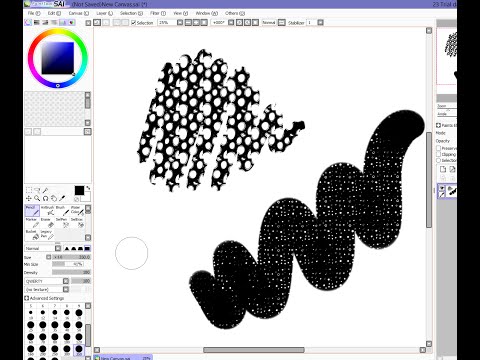Enable the Clipping Group checkbox
Screen dimensions: 480x360
[x=439, y=154]
